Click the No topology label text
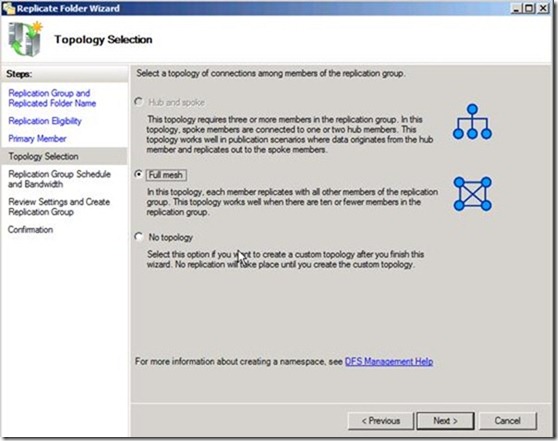Viewport: 558px width, 441px height. click(170, 237)
